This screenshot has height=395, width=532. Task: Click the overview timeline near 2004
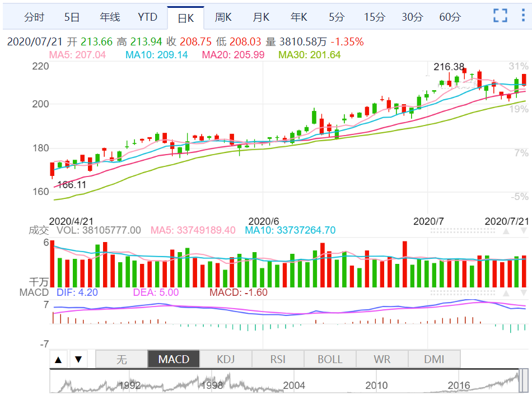coord(294,385)
